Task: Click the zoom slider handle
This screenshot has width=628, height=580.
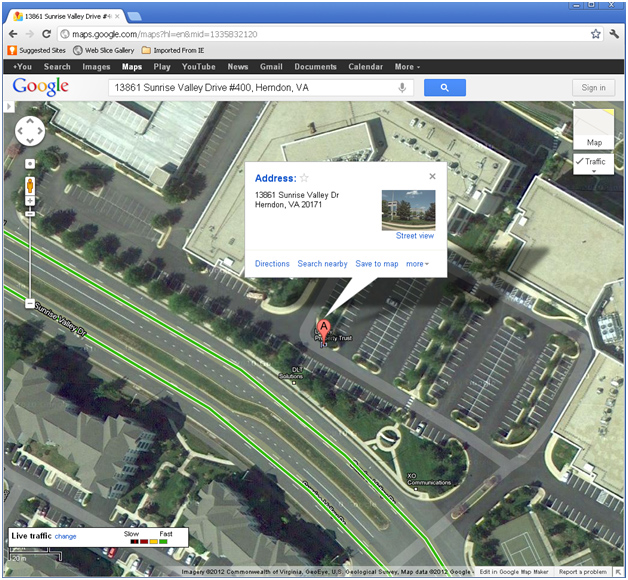Action: 30,214
